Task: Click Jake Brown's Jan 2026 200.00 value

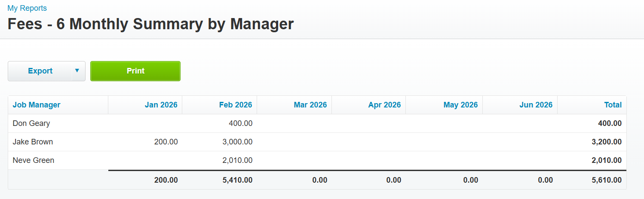Action: coord(166,142)
